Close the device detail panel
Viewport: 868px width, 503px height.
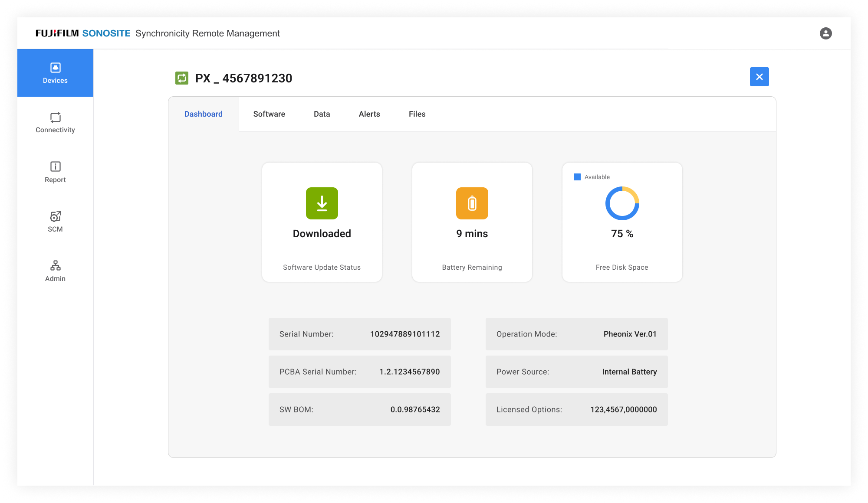click(759, 77)
